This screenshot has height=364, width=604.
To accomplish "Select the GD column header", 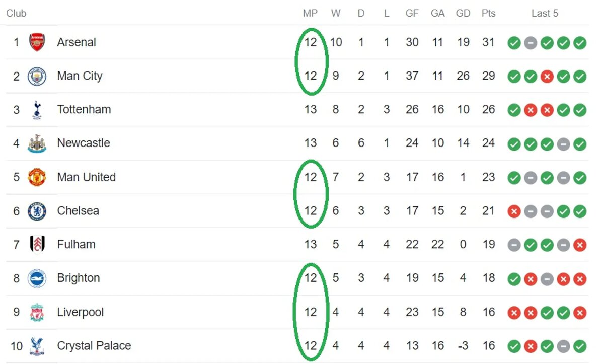I will click(x=463, y=13).
